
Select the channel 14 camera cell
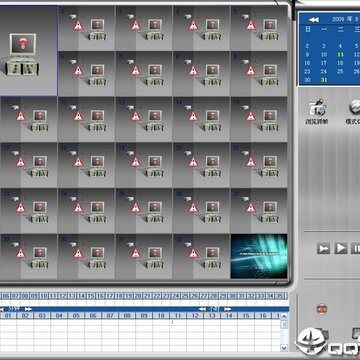(201, 119)
